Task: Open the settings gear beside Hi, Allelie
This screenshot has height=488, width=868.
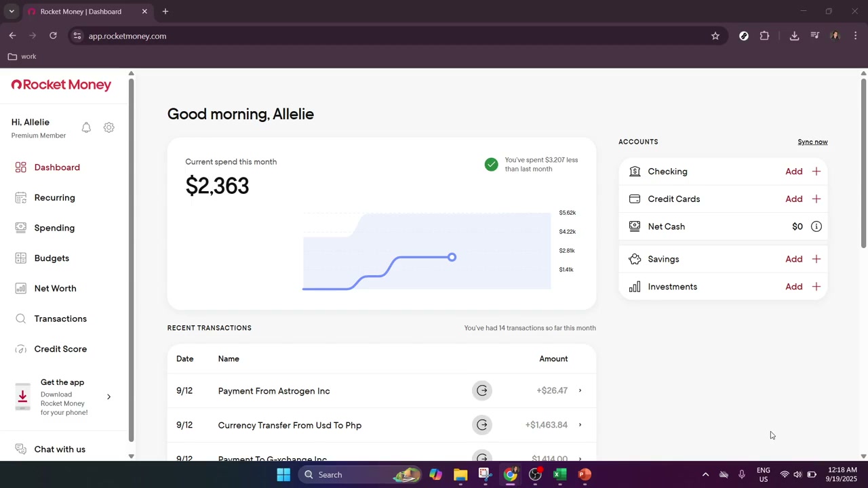Action: tap(108, 127)
